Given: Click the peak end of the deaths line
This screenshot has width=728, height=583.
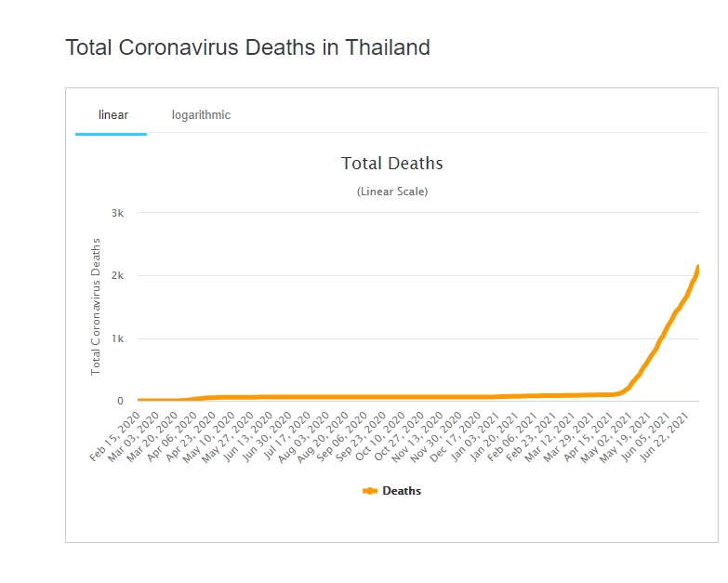Looking at the screenshot, I should coord(697,268).
